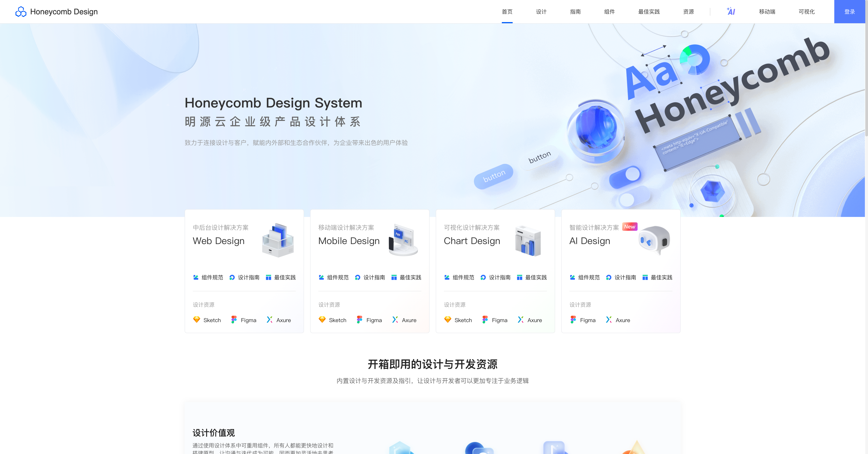The height and width of the screenshot is (454, 868).
Task: Click Web Design 3D box illustration
Action: click(278, 240)
